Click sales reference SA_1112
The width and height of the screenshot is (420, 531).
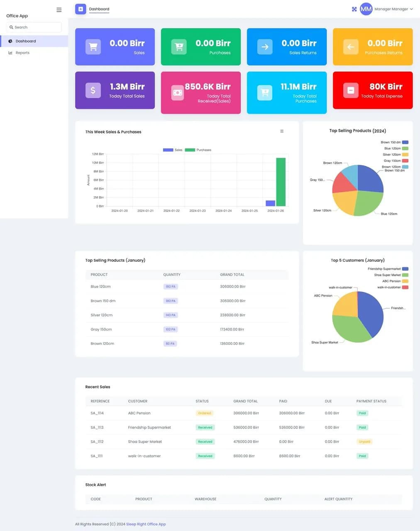(x=97, y=442)
